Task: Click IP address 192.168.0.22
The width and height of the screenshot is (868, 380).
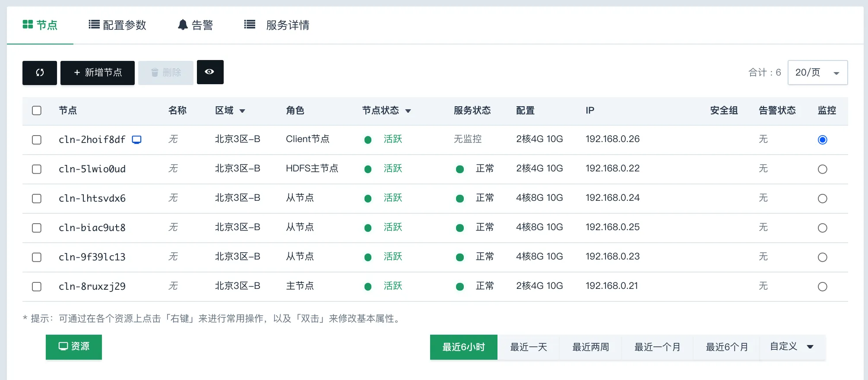Action: pos(612,168)
